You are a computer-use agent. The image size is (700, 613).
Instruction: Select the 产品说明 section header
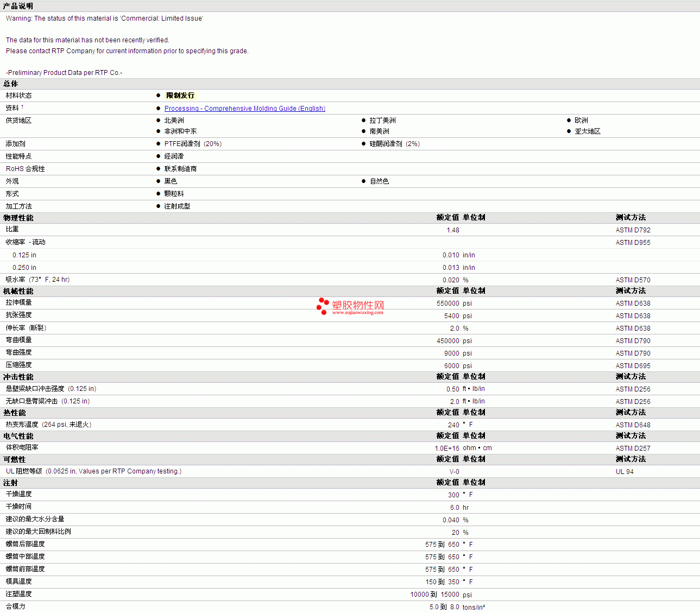(18, 6)
